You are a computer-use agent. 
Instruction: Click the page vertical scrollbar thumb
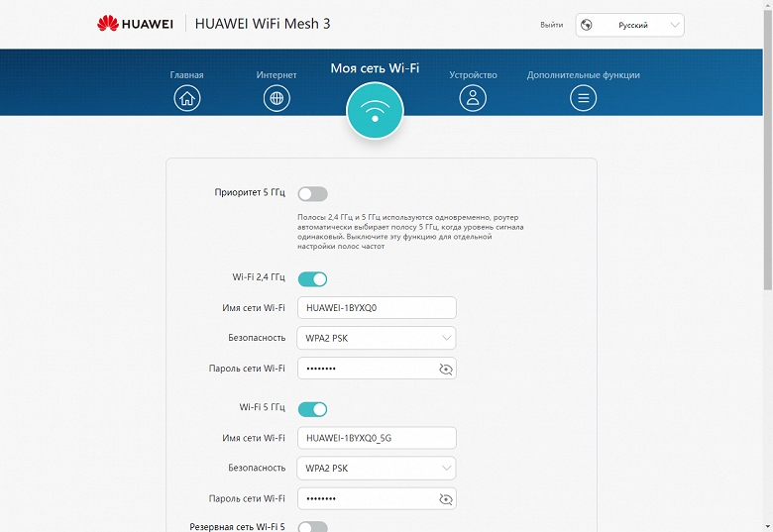click(768, 151)
